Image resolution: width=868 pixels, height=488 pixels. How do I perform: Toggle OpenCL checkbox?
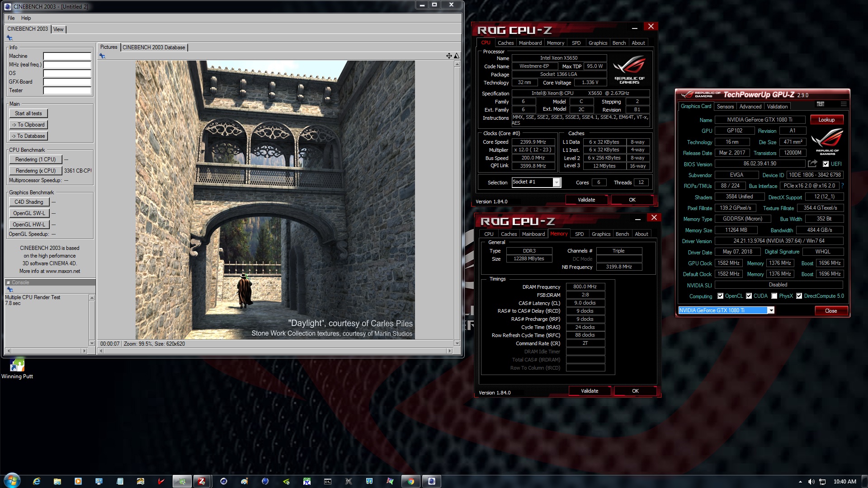tap(720, 296)
